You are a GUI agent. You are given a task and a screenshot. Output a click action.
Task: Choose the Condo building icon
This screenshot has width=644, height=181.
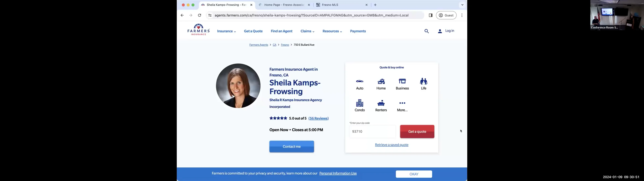360,103
